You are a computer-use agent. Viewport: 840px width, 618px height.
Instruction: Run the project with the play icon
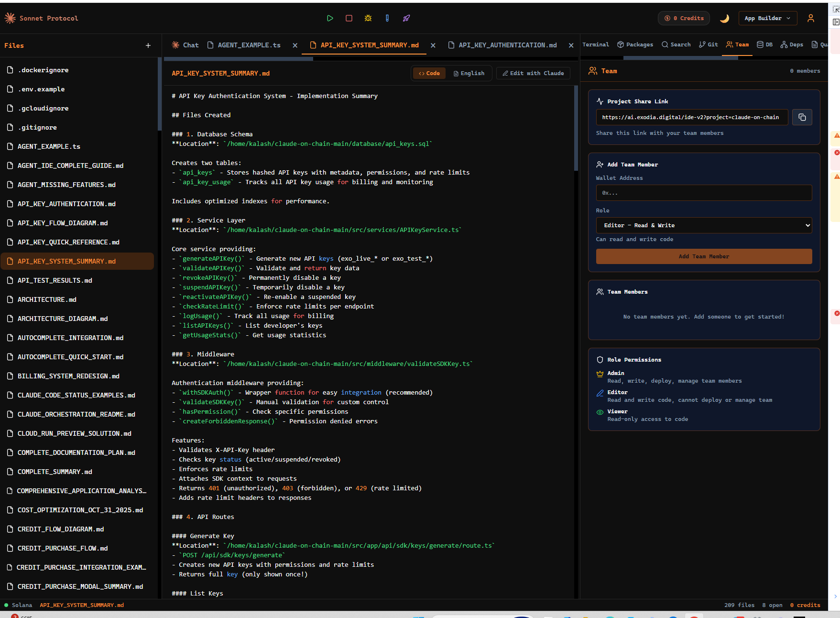[330, 18]
